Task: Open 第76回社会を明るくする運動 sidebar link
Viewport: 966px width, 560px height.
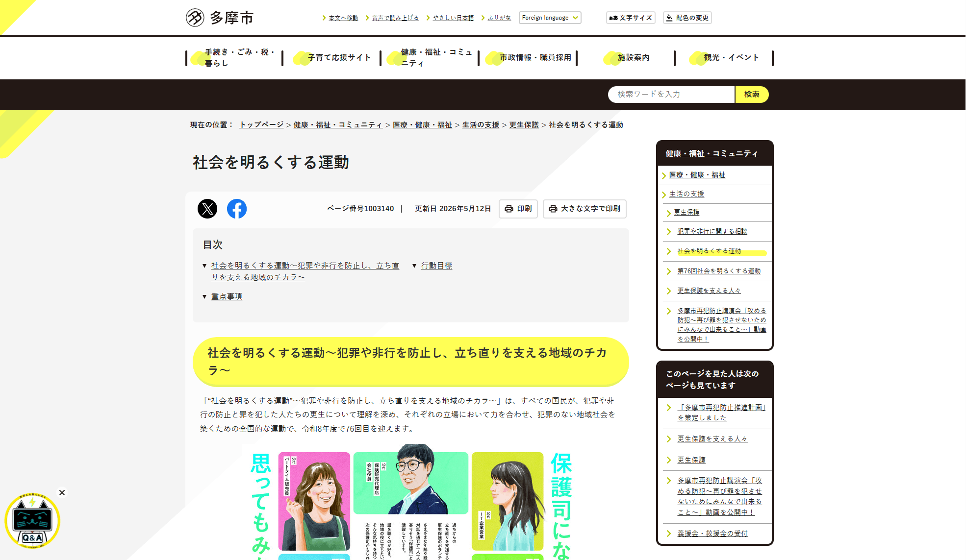Action: click(719, 271)
